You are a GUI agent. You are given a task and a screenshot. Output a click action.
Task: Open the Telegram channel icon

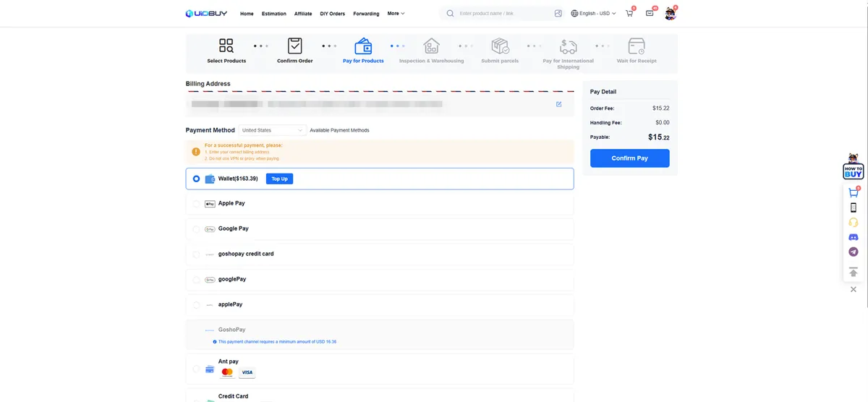[x=854, y=252]
